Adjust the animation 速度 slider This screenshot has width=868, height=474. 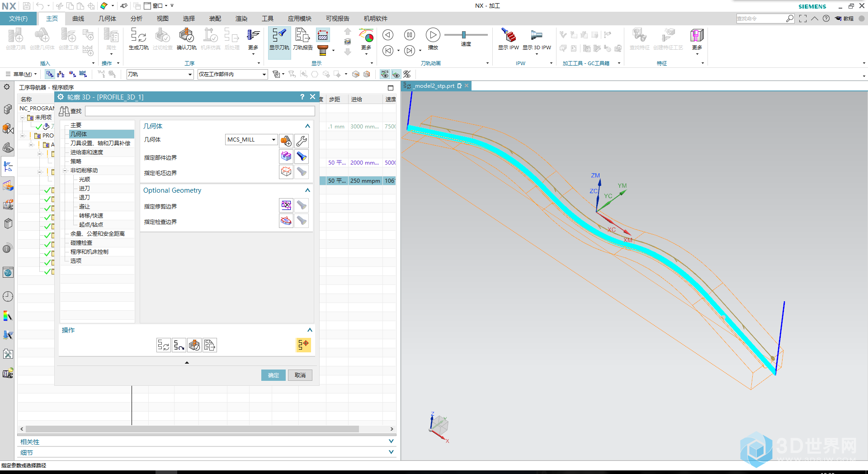coord(464,35)
